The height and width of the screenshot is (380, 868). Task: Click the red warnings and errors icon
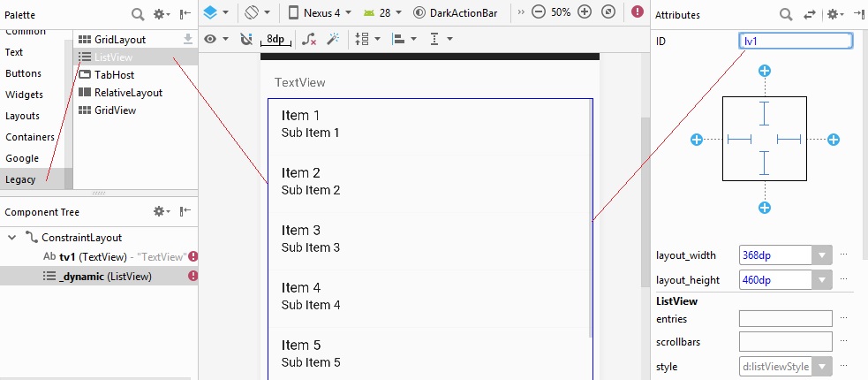tap(638, 13)
